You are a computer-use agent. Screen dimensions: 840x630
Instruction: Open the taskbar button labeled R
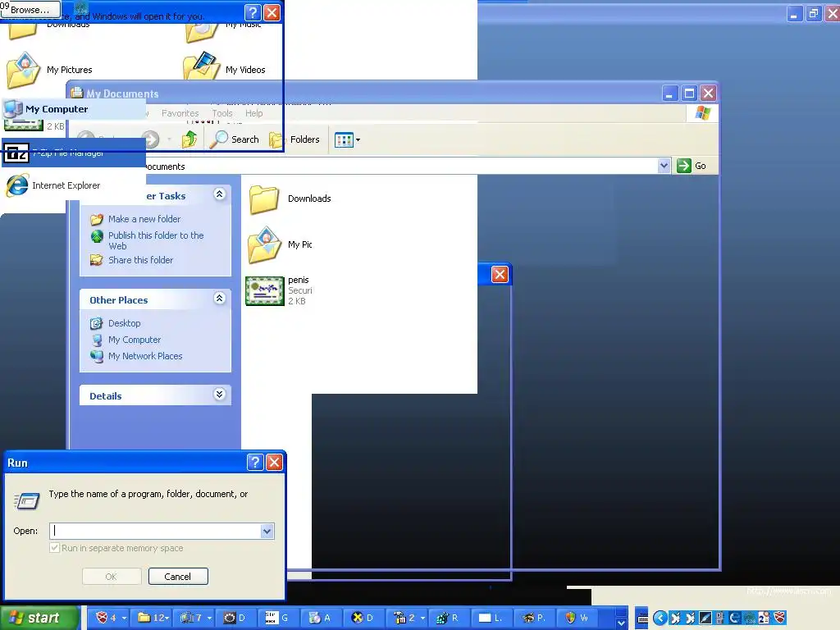click(447, 618)
